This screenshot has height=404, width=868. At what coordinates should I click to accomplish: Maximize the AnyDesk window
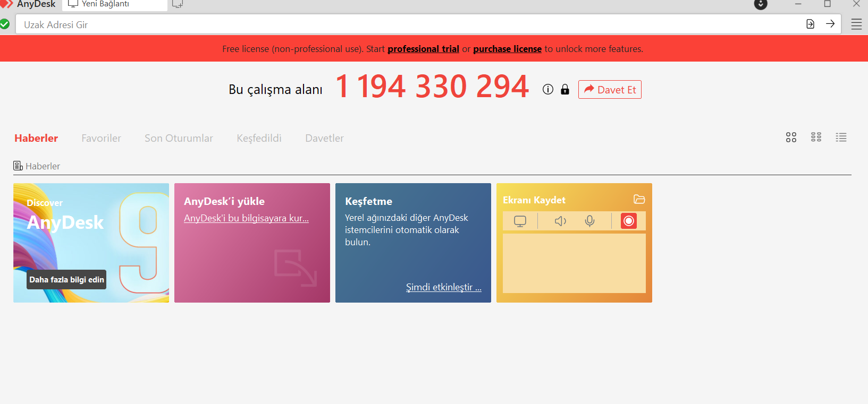tap(827, 4)
